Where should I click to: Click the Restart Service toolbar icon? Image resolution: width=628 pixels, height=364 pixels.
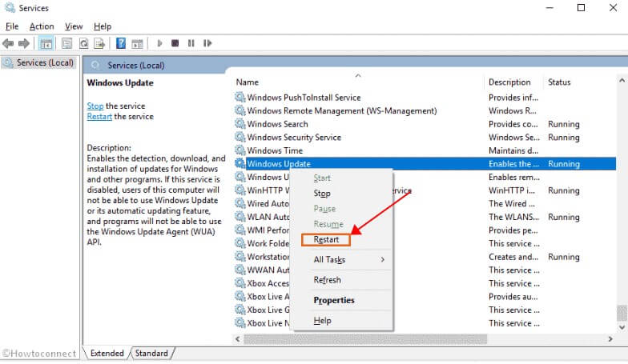[207, 43]
